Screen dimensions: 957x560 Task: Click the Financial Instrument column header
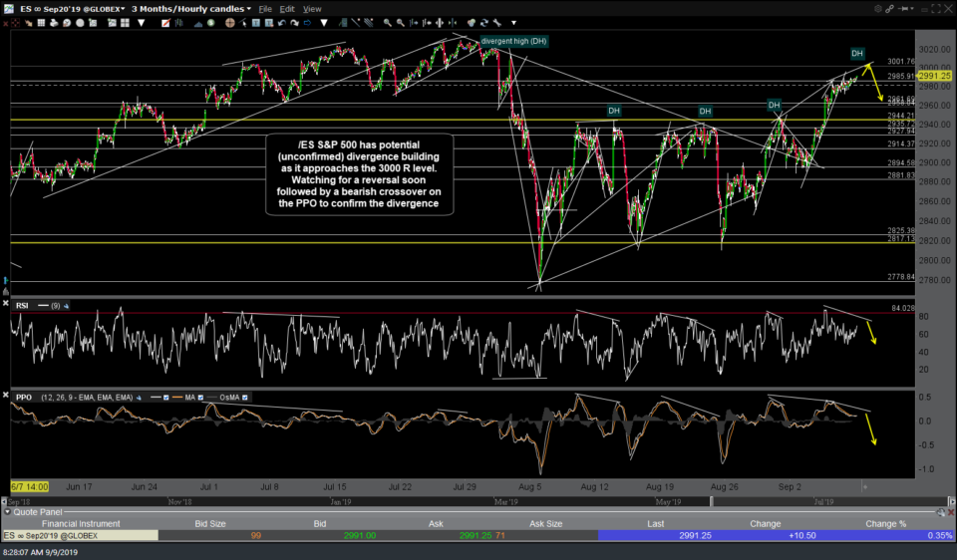pyautogui.click(x=81, y=523)
